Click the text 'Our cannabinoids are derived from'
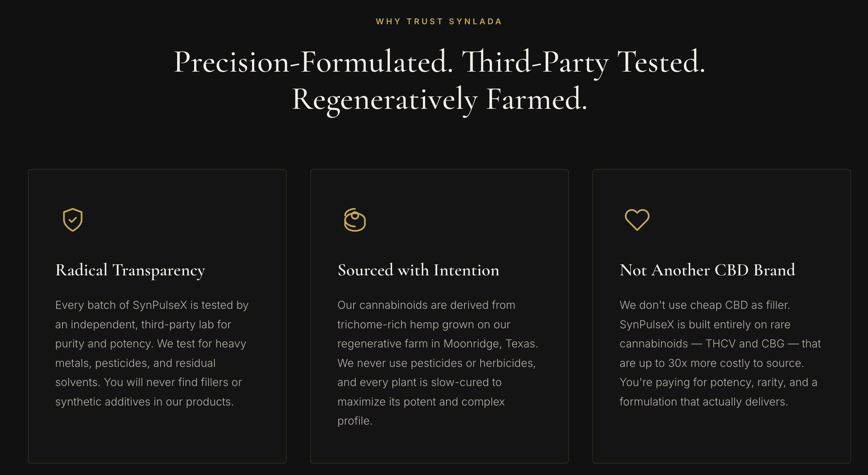 [x=426, y=305]
